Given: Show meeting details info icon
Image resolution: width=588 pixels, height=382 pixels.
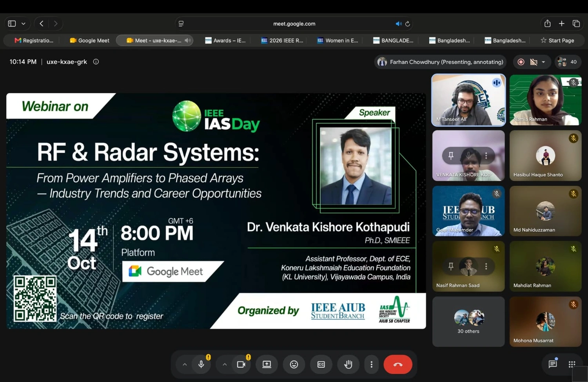Looking at the screenshot, I should pyautogui.click(x=96, y=62).
